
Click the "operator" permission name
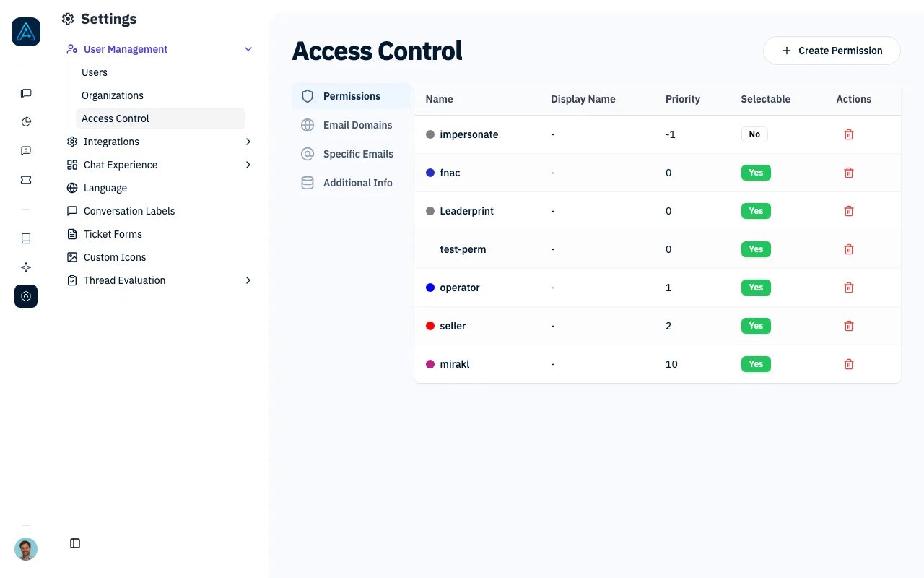click(x=460, y=288)
